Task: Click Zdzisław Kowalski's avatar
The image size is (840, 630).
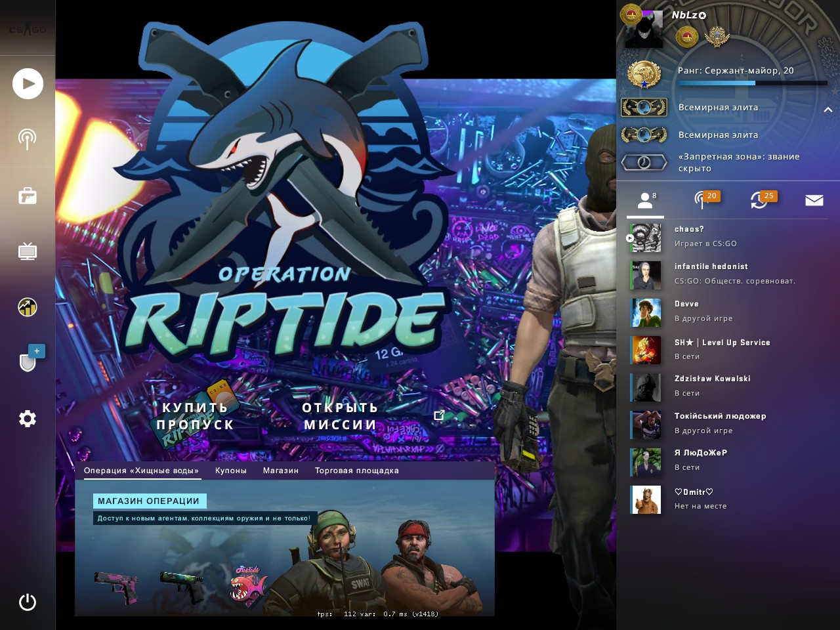Action: coord(646,387)
